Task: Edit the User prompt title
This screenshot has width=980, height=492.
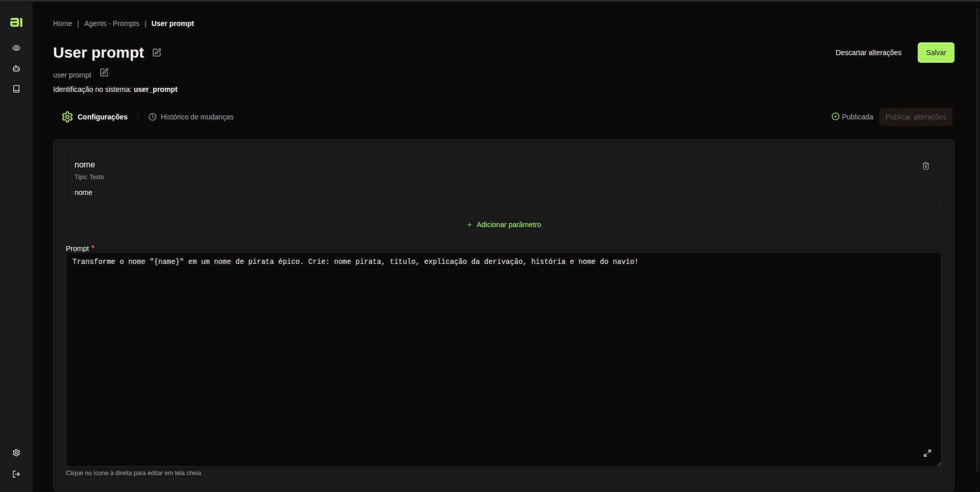Action: pyautogui.click(x=157, y=53)
